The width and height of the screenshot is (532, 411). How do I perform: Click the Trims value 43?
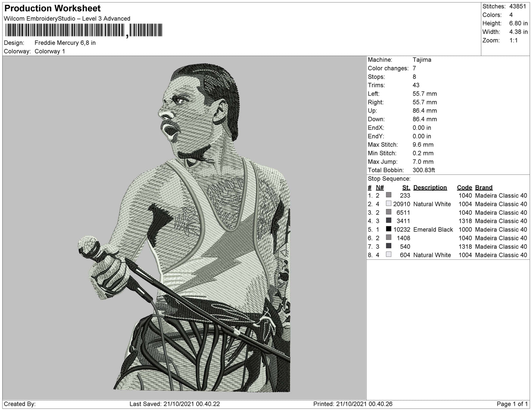(416, 85)
